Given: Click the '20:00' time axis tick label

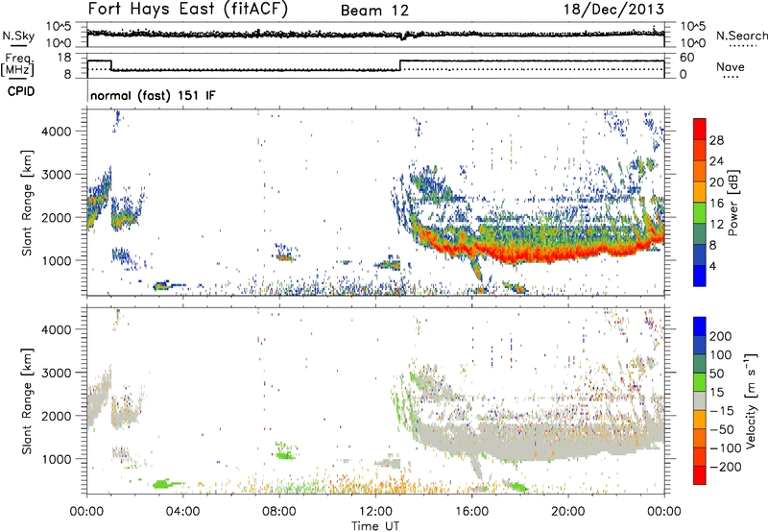Looking at the screenshot, I should point(567,512).
